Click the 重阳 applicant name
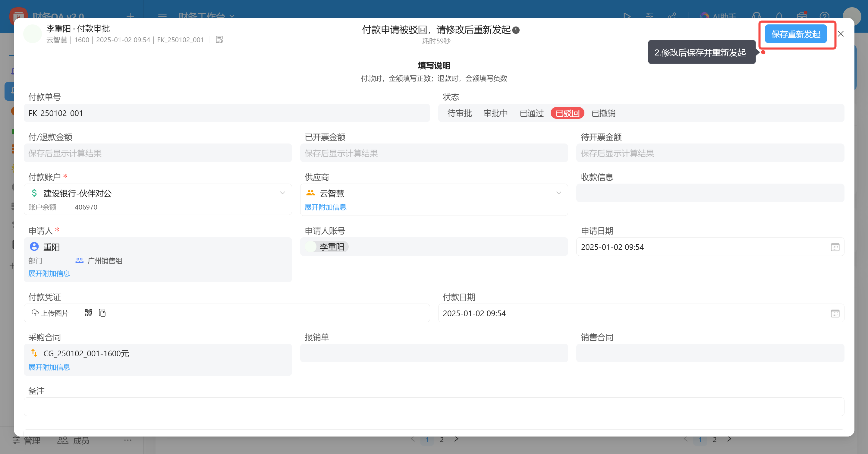This screenshot has width=868, height=454. pos(52,247)
